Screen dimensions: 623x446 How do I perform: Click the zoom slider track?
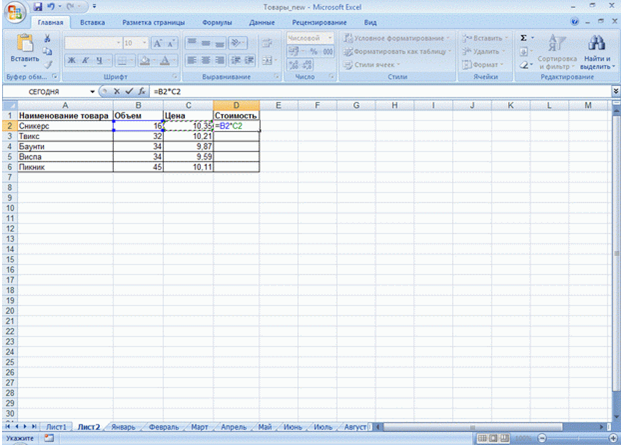[x=578, y=438]
